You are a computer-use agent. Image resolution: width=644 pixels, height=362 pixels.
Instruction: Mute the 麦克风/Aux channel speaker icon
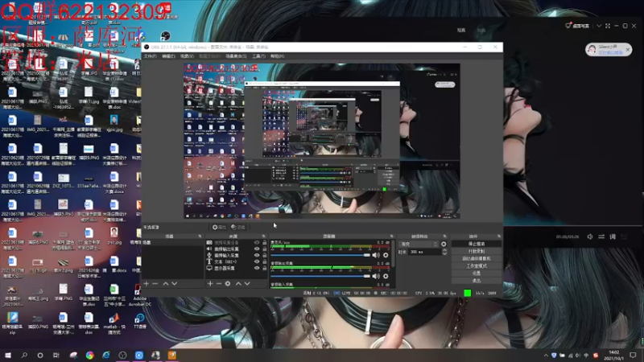(376, 255)
